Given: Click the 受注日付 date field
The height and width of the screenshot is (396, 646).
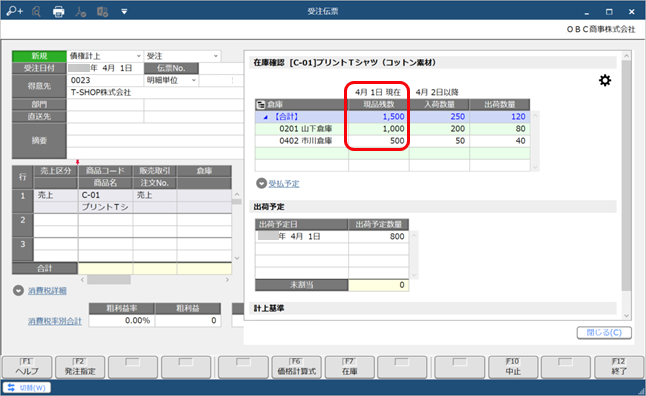Looking at the screenshot, I should [x=105, y=68].
